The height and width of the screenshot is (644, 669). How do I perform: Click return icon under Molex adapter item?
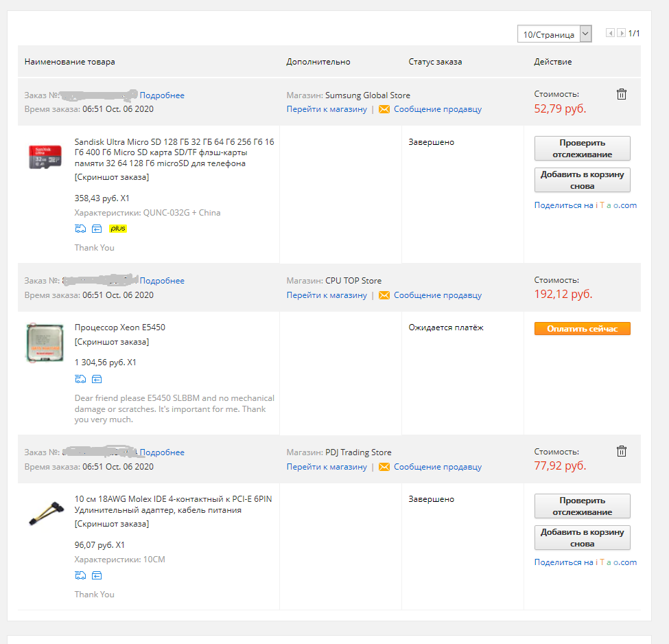(97, 575)
